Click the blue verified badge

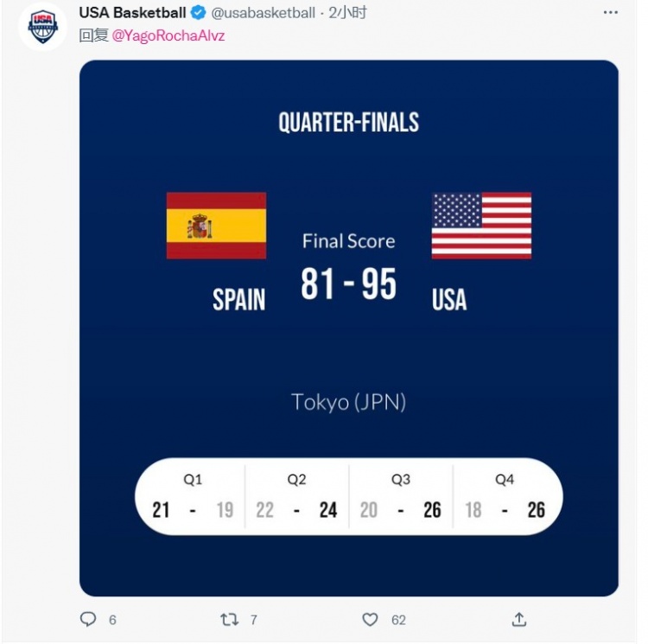point(199,13)
